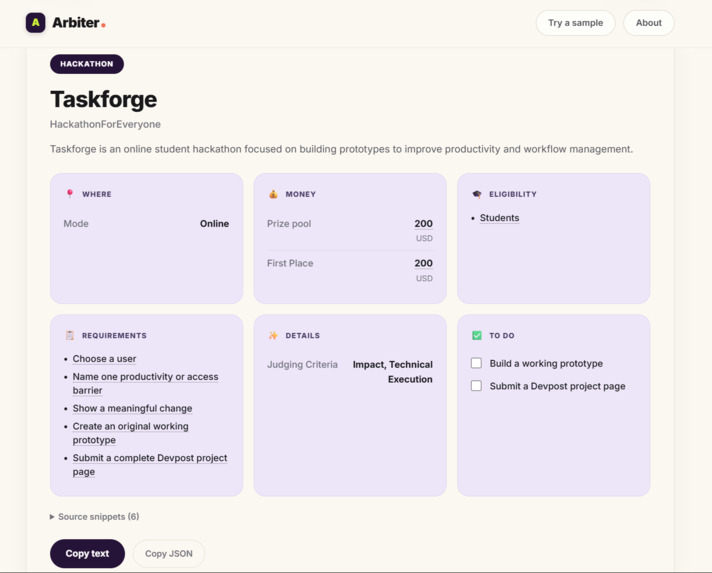Click the Prize pool 200 value

click(x=423, y=223)
